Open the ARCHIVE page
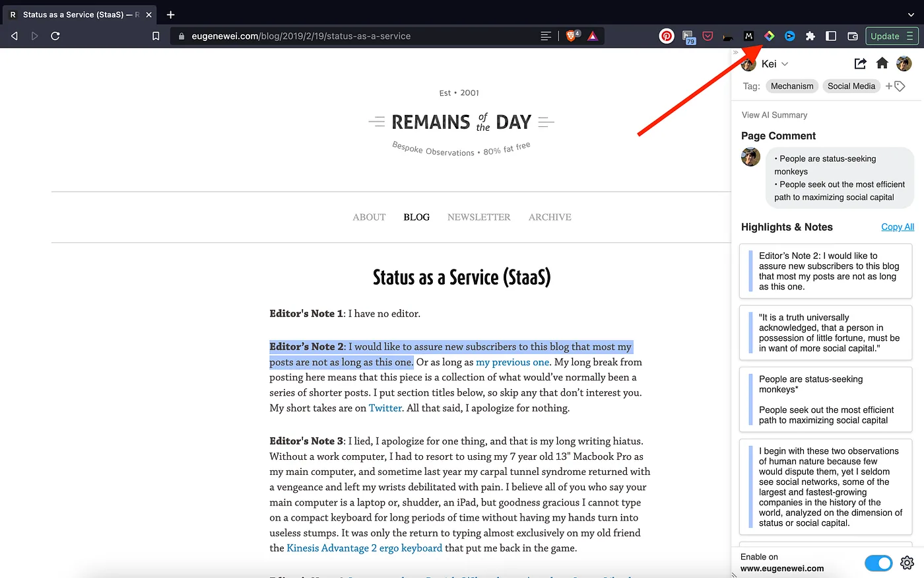This screenshot has width=924, height=578. pyautogui.click(x=550, y=217)
